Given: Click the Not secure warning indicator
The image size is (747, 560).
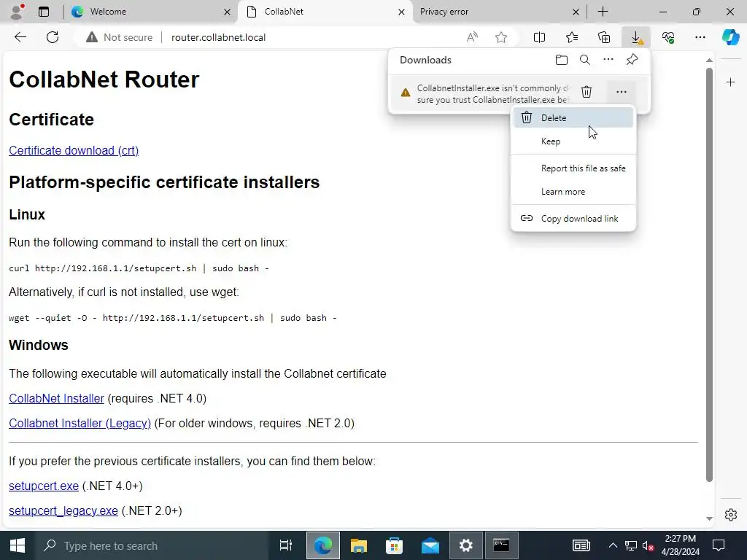Looking at the screenshot, I should tap(119, 37).
